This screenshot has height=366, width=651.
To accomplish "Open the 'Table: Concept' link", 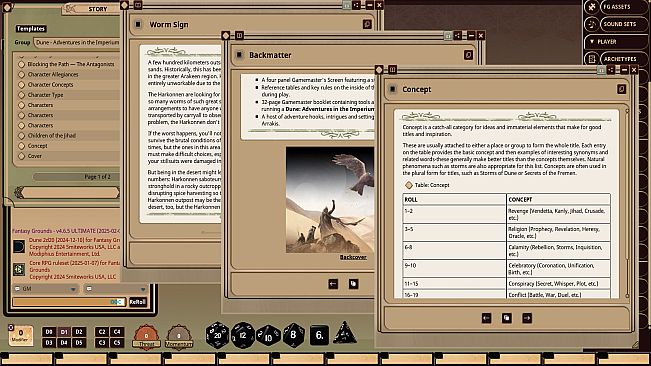I will (432, 185).
